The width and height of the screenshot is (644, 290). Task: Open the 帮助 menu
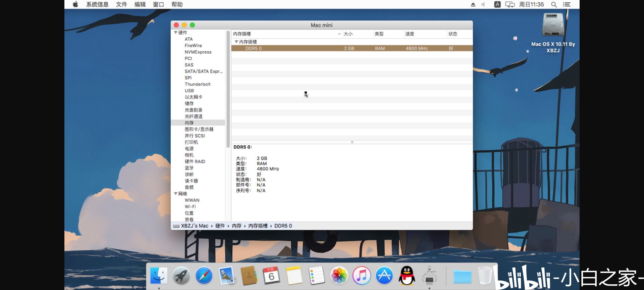coord(177,4)
